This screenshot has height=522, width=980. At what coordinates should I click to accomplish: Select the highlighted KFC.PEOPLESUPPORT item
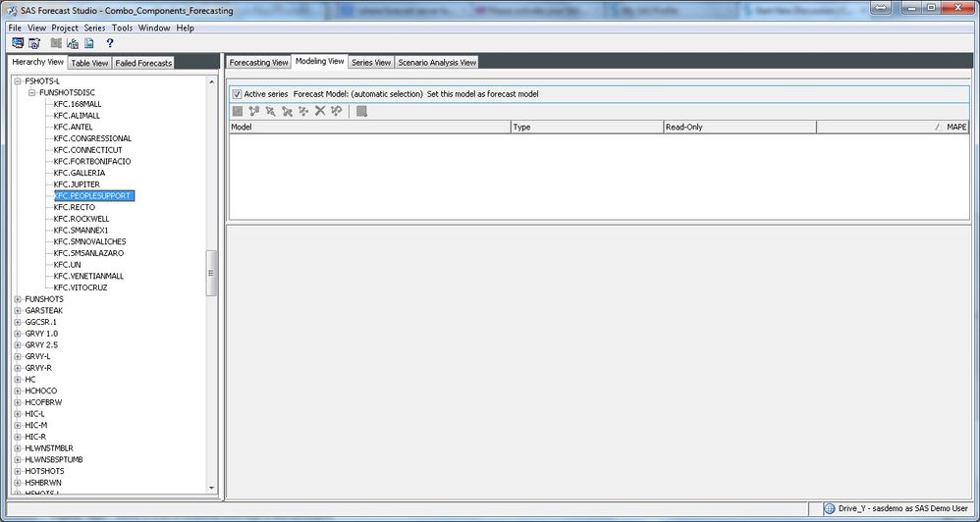[x=93, y=196]
